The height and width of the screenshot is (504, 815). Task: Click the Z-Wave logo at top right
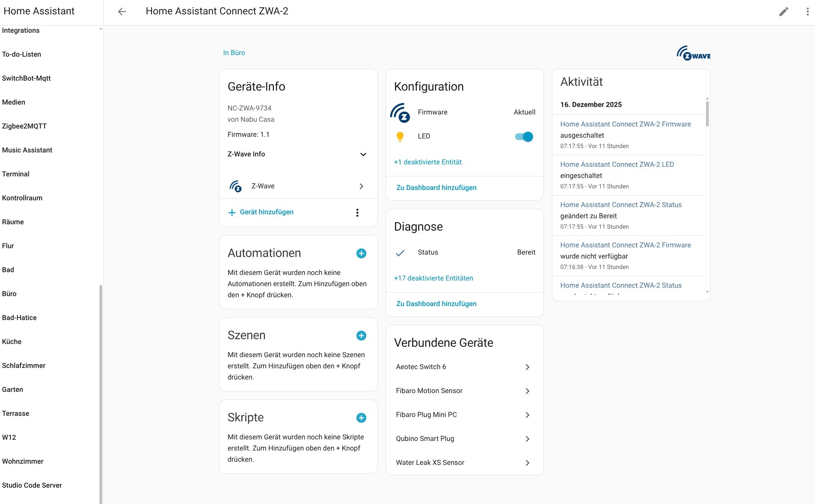click(693, 53)
